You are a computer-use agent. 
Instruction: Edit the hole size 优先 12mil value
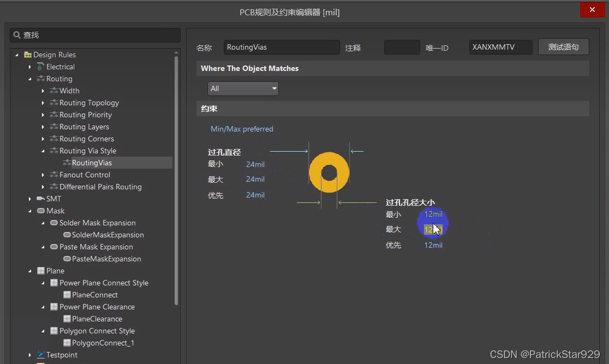click(x=433, y=245)
